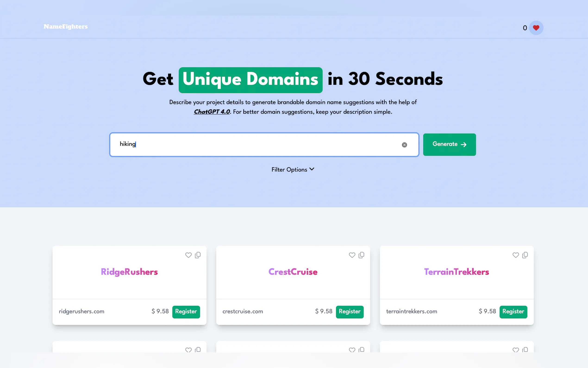Copy the RidgeRushers domain name
This screenshot has width=588, height=368.
click(198, 255)
